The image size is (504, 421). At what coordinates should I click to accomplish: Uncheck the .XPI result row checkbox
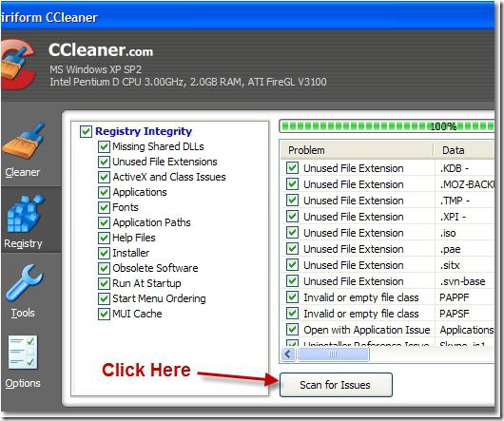click(292, 217)
